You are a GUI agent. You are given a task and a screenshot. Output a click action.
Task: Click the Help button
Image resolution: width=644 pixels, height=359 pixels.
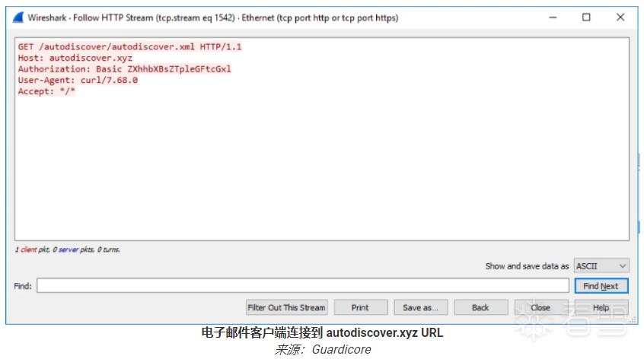pos(601,307)
